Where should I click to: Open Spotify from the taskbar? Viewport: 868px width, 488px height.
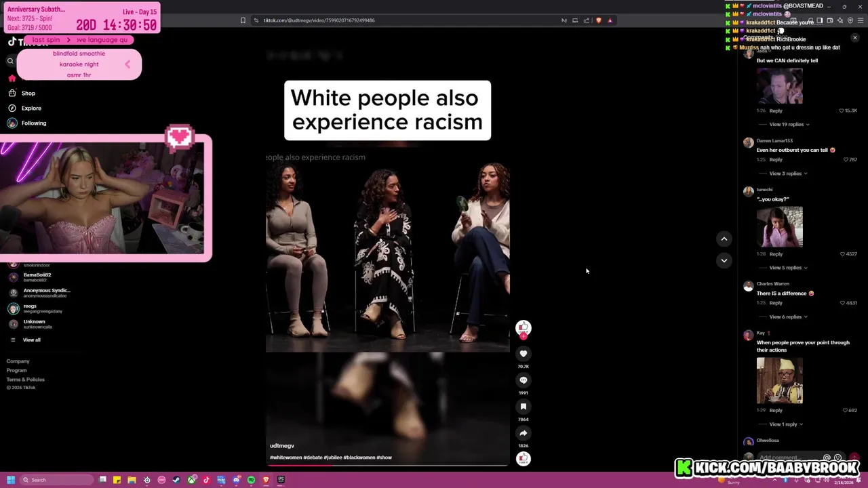tap(251, 480)
